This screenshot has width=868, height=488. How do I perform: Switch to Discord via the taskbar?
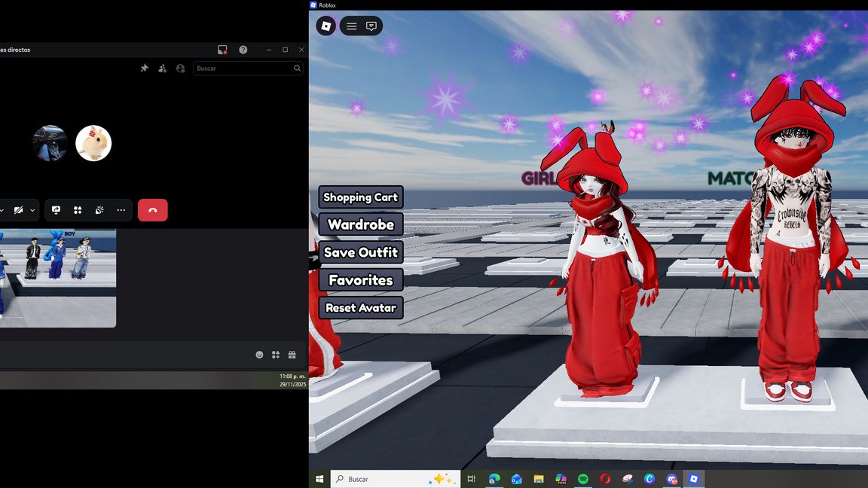pos(671,479)
